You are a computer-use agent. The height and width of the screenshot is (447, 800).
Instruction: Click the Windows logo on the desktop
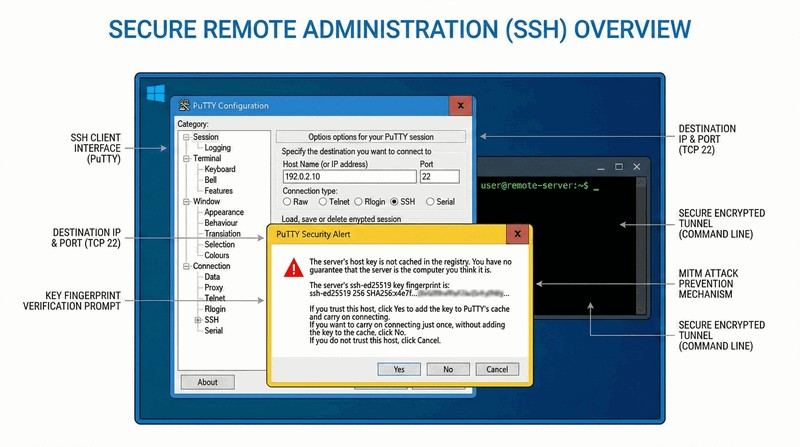(x=155, y=93)
